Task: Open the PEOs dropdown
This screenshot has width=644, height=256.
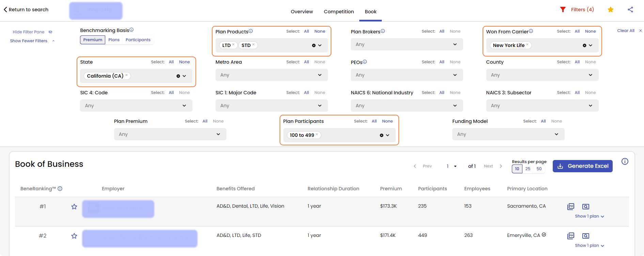Action: (407, 75)
